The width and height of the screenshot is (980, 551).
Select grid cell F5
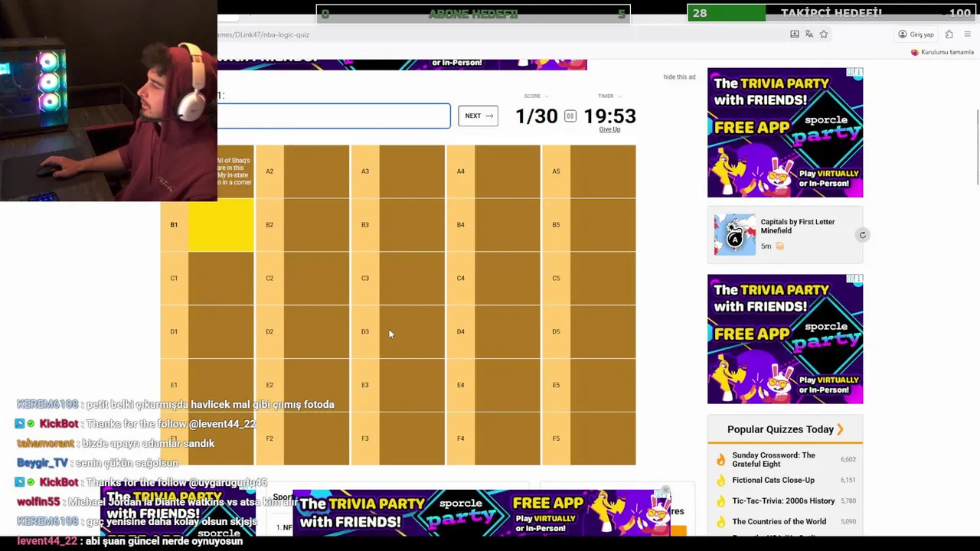(589, 439)
